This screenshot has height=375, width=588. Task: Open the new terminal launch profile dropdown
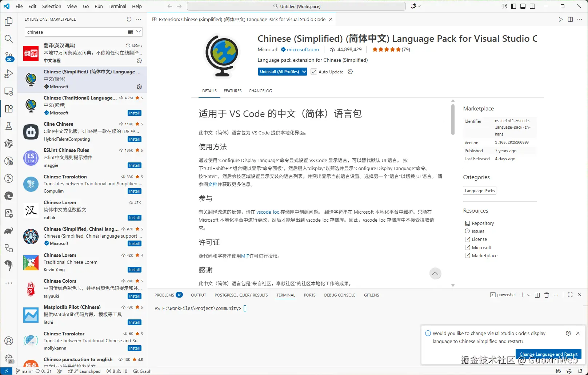pos(529,295)
